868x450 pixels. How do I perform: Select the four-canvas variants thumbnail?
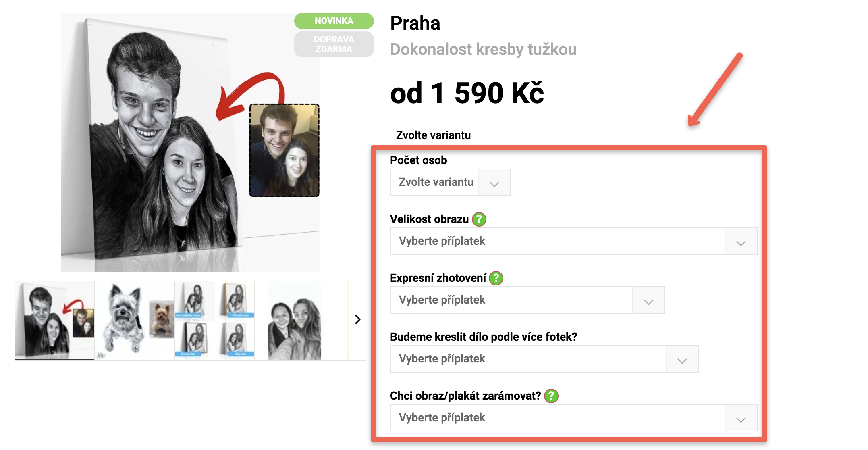[214, 321]
